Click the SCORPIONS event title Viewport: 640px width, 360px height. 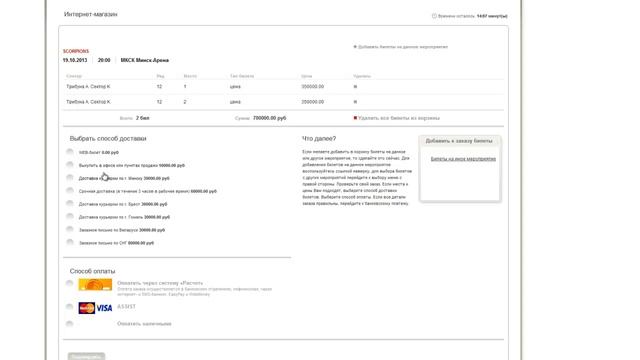coord(76,51)
